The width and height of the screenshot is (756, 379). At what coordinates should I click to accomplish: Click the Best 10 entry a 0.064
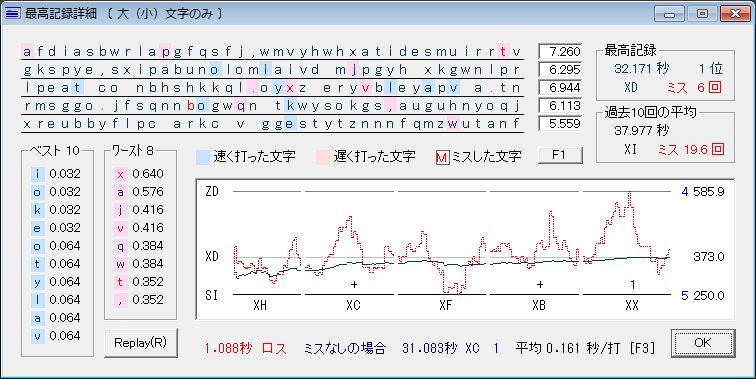56,318
